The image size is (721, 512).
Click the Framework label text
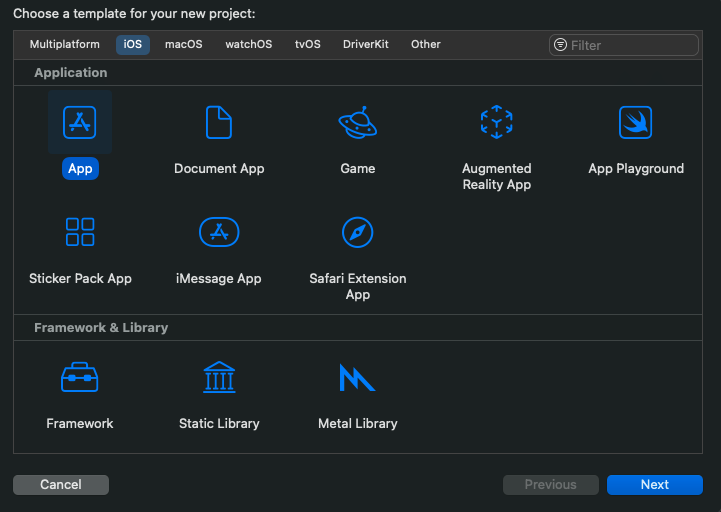[x=80, y=423]
